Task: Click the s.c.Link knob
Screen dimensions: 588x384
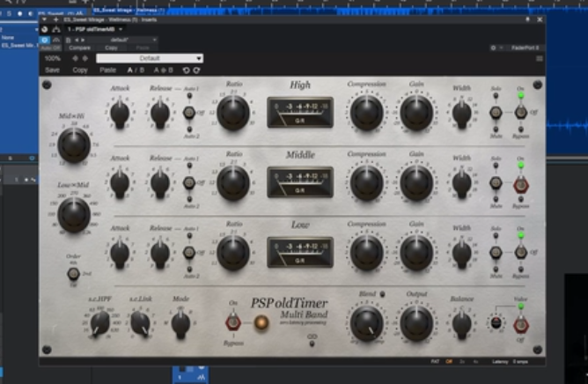Action: pos(141,323)
